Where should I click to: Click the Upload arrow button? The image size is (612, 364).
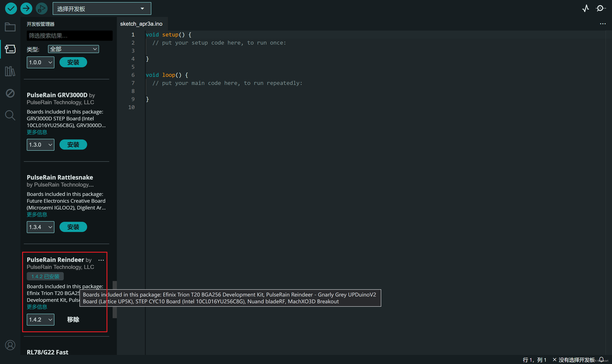point(26,8)
